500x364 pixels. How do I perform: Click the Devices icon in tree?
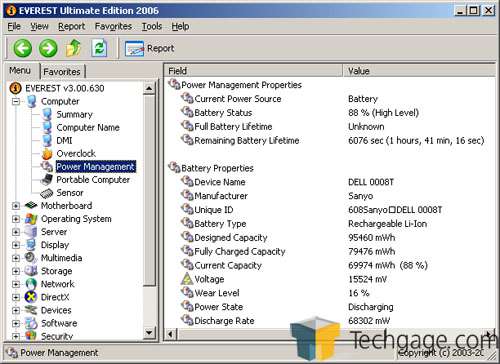[x=31, y=310]
